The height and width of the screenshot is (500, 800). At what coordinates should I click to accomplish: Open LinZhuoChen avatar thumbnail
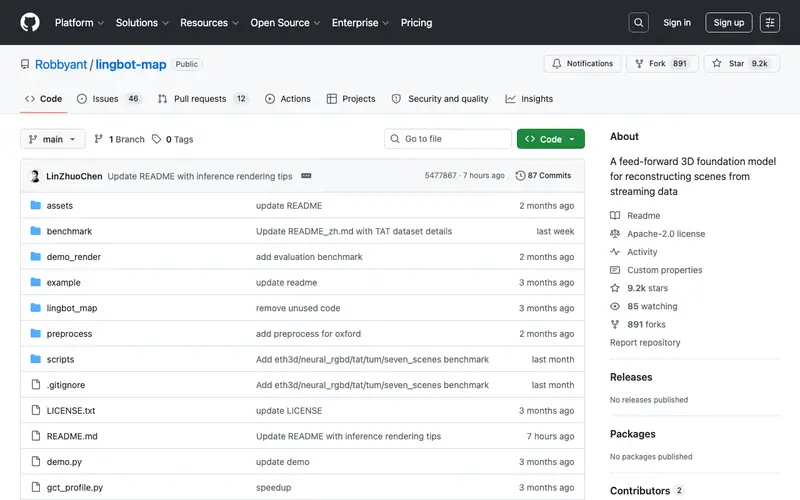click(35, 176)
